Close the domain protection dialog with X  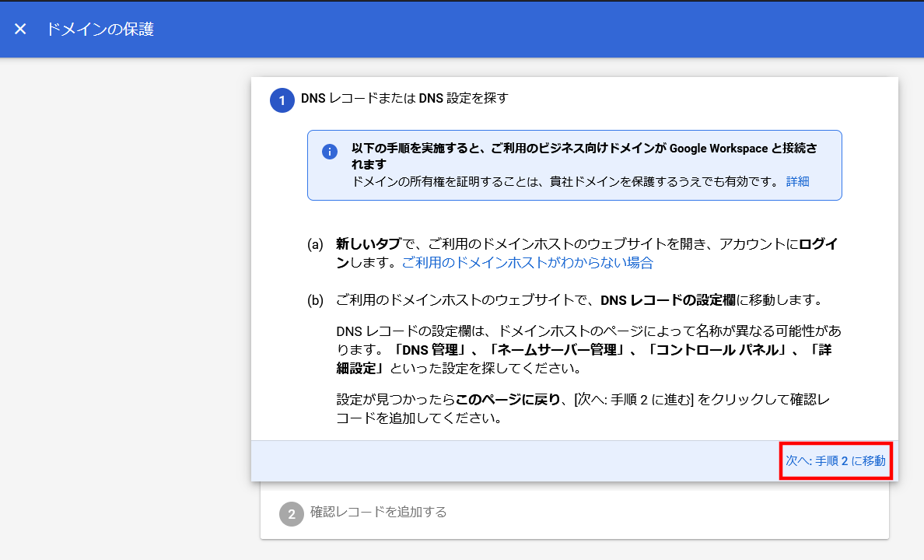(21, 29)
